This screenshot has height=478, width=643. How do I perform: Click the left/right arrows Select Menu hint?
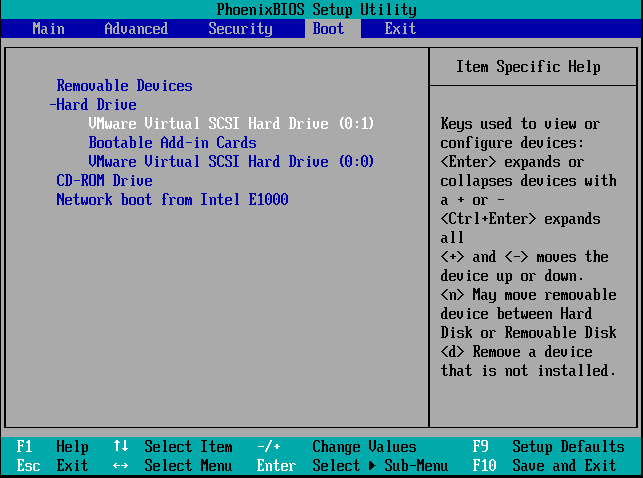pos(172,466)
